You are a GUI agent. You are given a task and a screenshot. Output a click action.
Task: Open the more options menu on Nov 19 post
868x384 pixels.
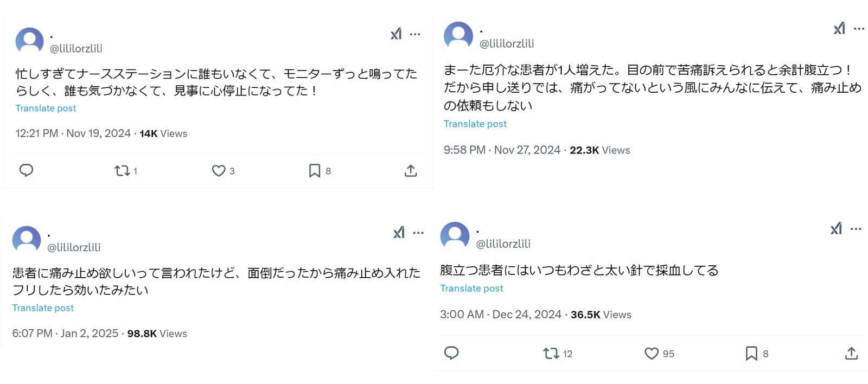point(415,34)
